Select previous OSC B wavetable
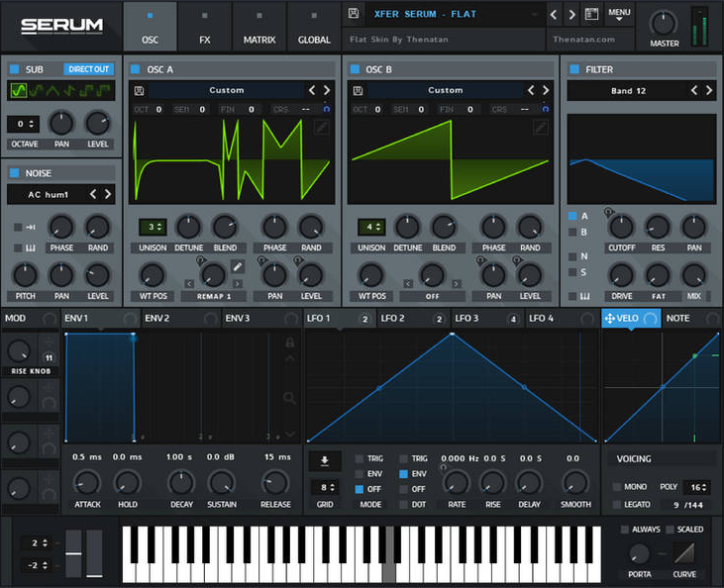Image resolution: width=724 pixels, height=588 pixels. pyautogui.click(x=531, y=90)
